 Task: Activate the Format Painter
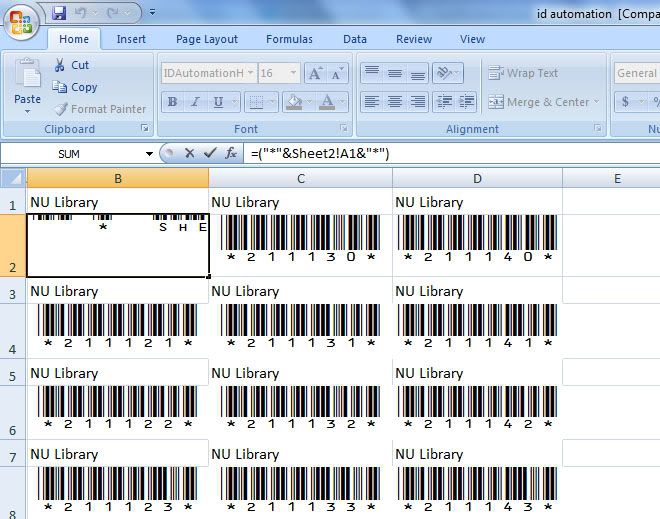tap(99, 109)
